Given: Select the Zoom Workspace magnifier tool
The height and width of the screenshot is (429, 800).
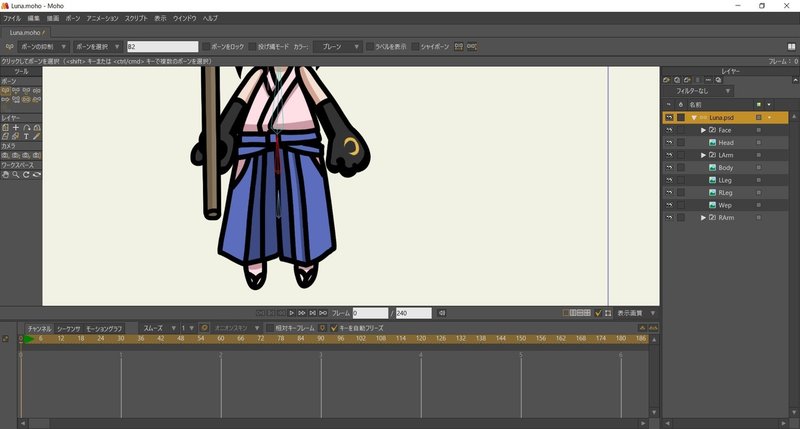Looking at the screenshot, I should click(x=16, y=174).
